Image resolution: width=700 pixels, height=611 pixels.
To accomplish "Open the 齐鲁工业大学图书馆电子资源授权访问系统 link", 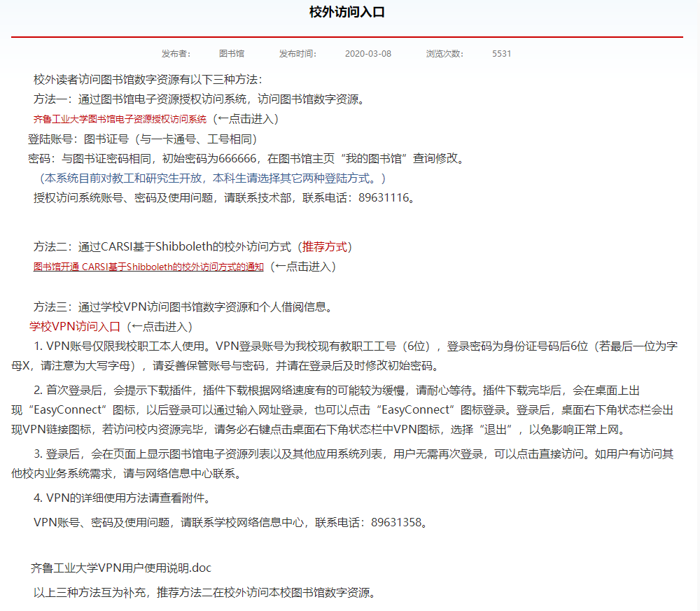I will 120,119.
